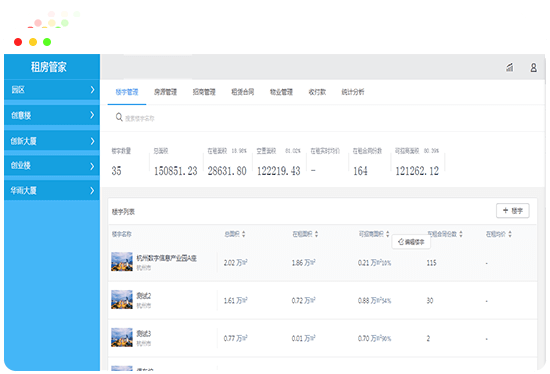The image size is (550, 374).
Task: Switch to the 房源管理 tab
Action: click(x=166, y=92)
